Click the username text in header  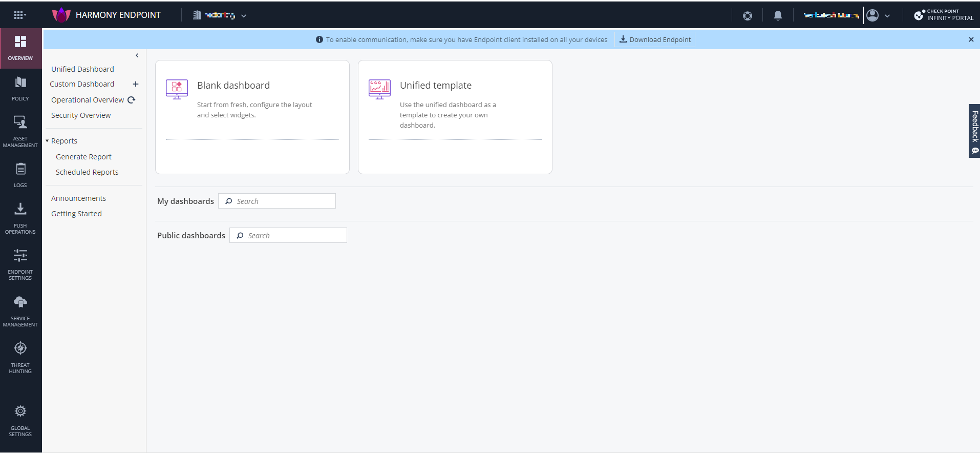(x=831, y=15)
